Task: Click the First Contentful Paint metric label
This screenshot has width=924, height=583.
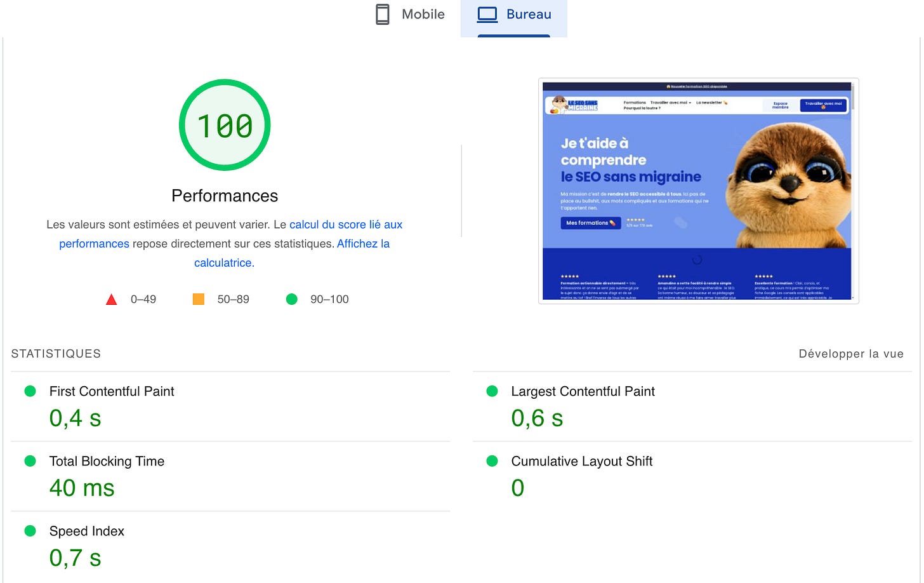Action: click(112, 391)
